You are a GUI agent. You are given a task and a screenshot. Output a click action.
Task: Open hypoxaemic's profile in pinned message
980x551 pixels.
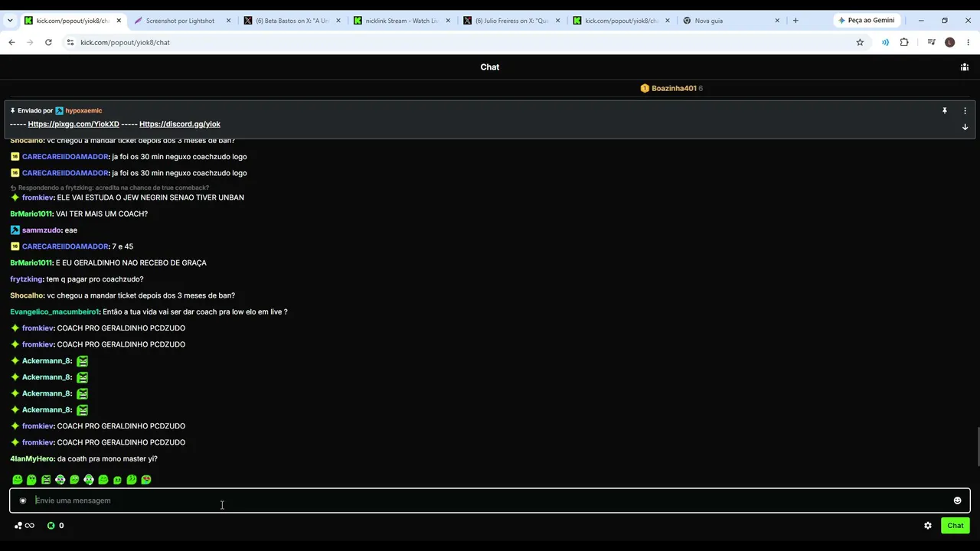[x=83, y=111]
